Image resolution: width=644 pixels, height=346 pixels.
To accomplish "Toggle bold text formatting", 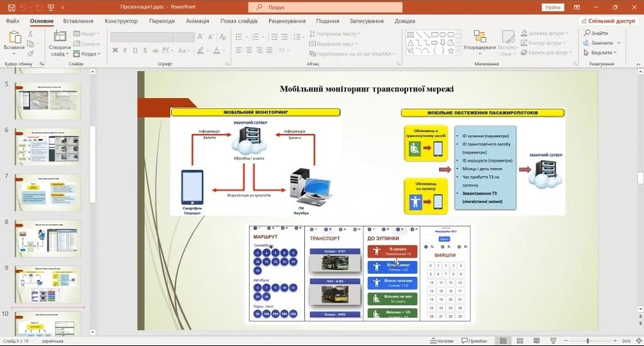I will [115, 50].
